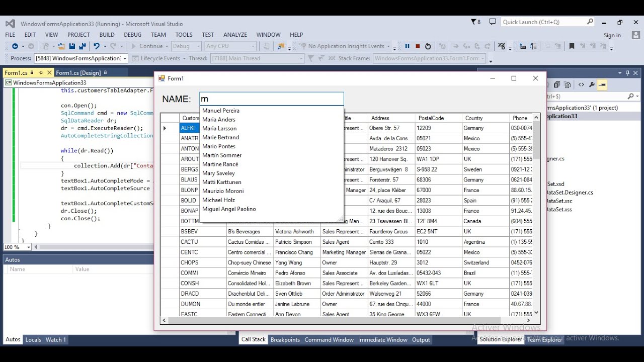
Task: Open the DEBUG menu
Action: click(x=133, y=35)
